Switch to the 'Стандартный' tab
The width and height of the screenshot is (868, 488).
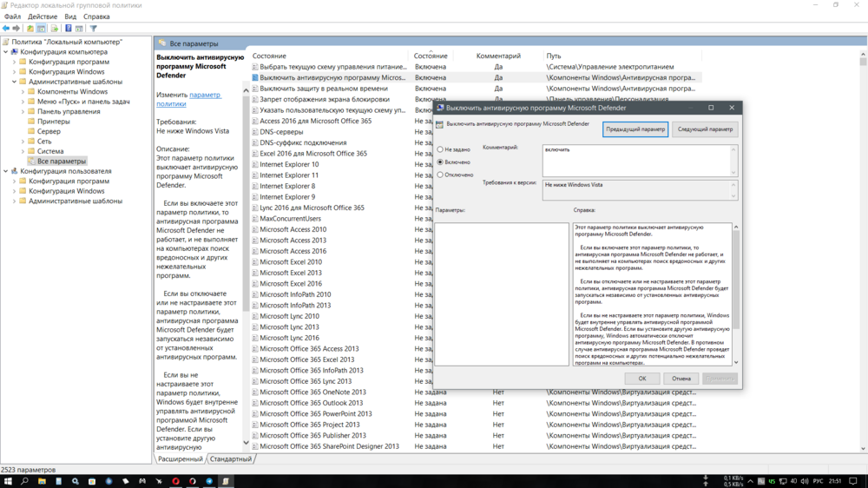click(x=231, y=459)
